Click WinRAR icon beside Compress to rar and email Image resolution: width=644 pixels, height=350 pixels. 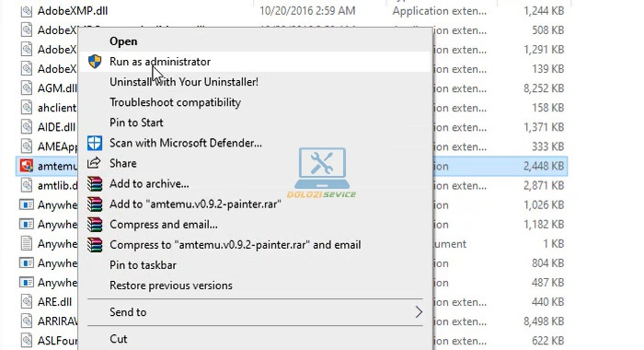coord(95,245)
